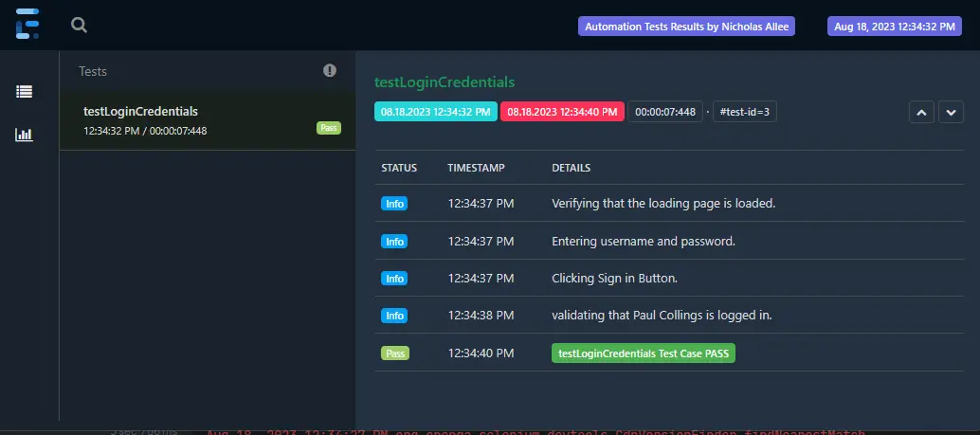The height and width of the screenshot is (435, 980).
Task: Click the Extent Reports logo icon
Action: click(27, 24)
